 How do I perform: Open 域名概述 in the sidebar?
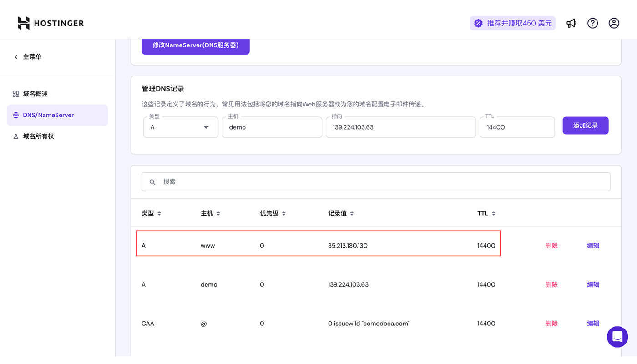(x=57, y=94)
